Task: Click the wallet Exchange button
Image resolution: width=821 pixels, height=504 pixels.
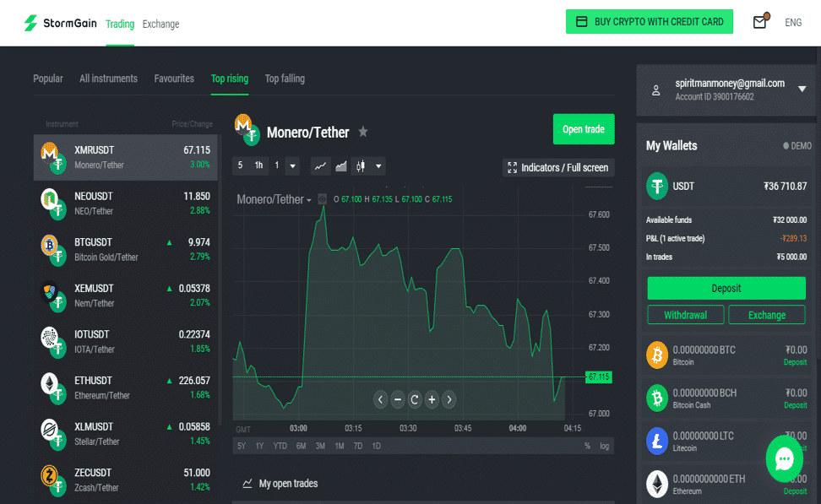Action: tap(767, 315)
